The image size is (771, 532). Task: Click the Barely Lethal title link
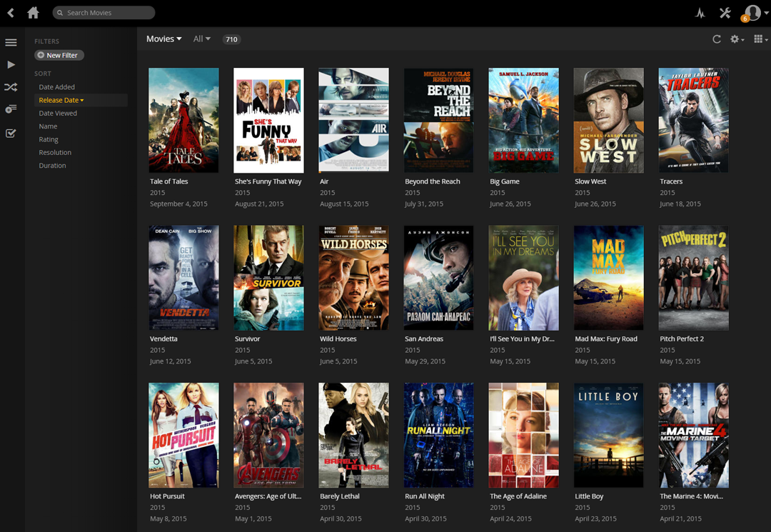point(340,496)
